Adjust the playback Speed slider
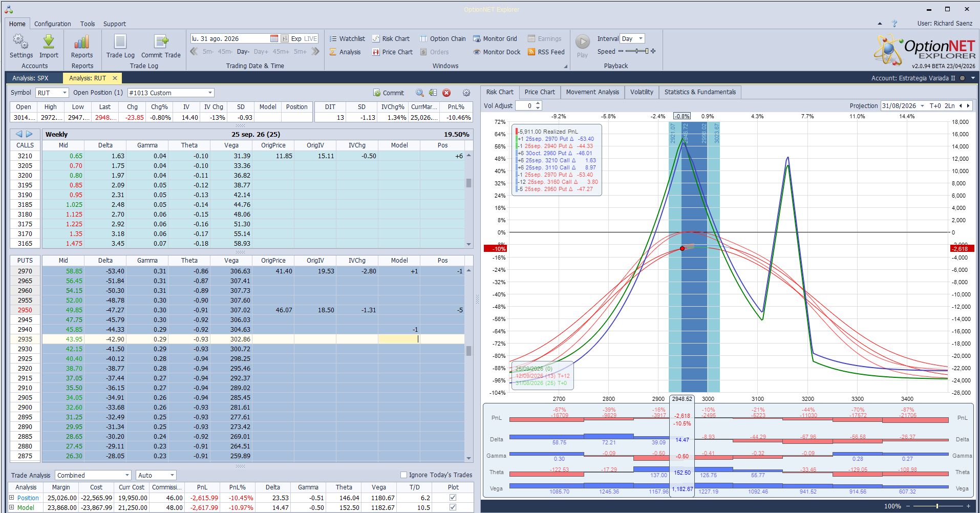This screenshot has height=513, width=980. tap(636, 51)
